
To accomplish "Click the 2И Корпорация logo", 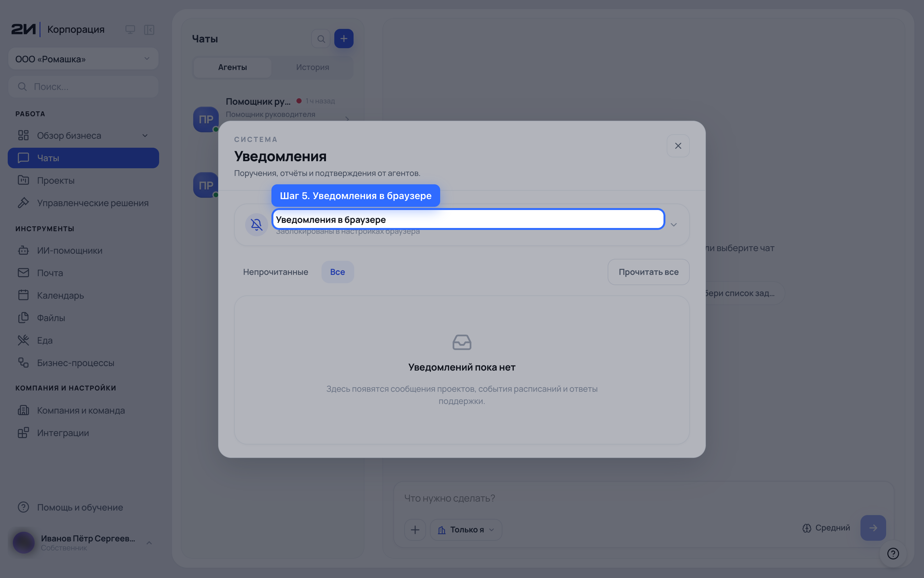I will [58, 30].
